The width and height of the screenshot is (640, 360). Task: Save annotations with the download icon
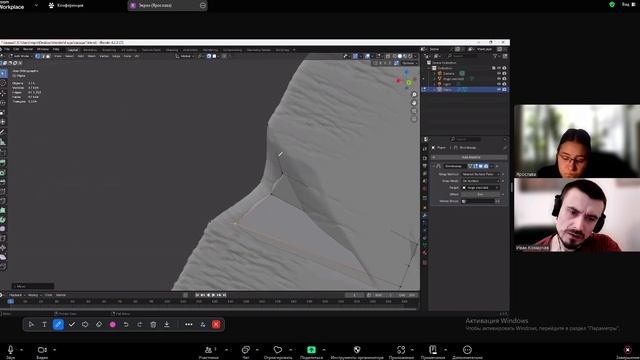(x=167, y=324)
